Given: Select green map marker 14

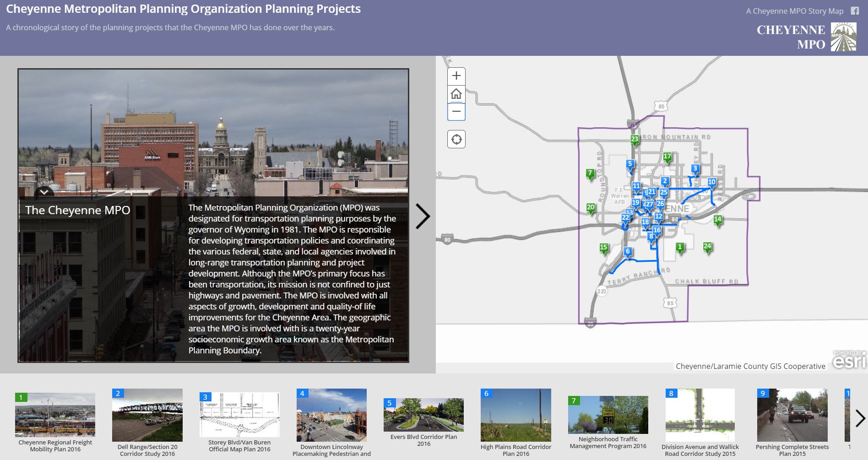Looking at the screenshot, I should click(x=717, y=220).
